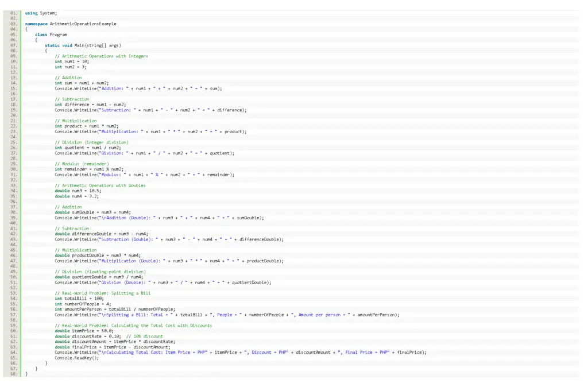The width and height of the screenshot is (588, 387).
Task: Click the 'int num1 = 10;' line
Action: coord(72,62)
